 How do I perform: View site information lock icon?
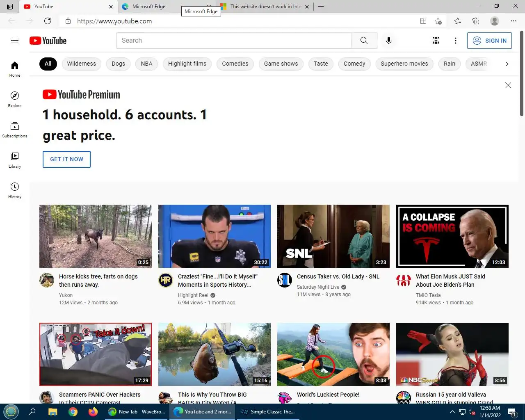click(x=68, y=21)
